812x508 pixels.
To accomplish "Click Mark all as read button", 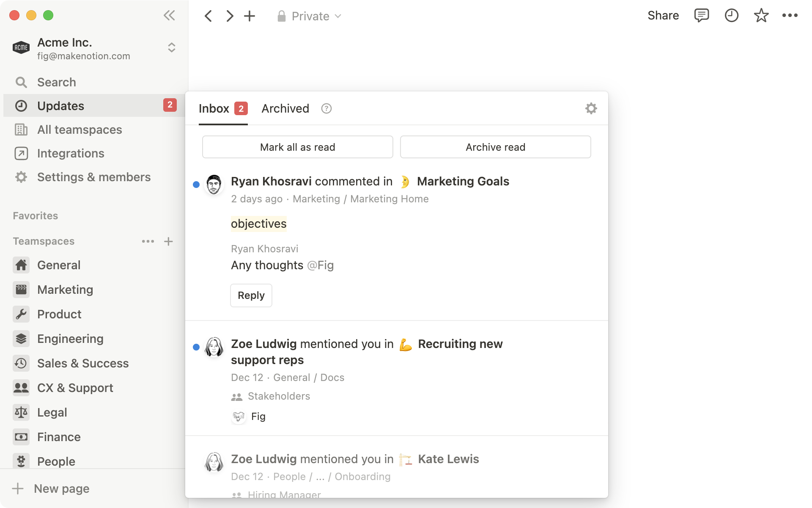I will tap(297, 147).
